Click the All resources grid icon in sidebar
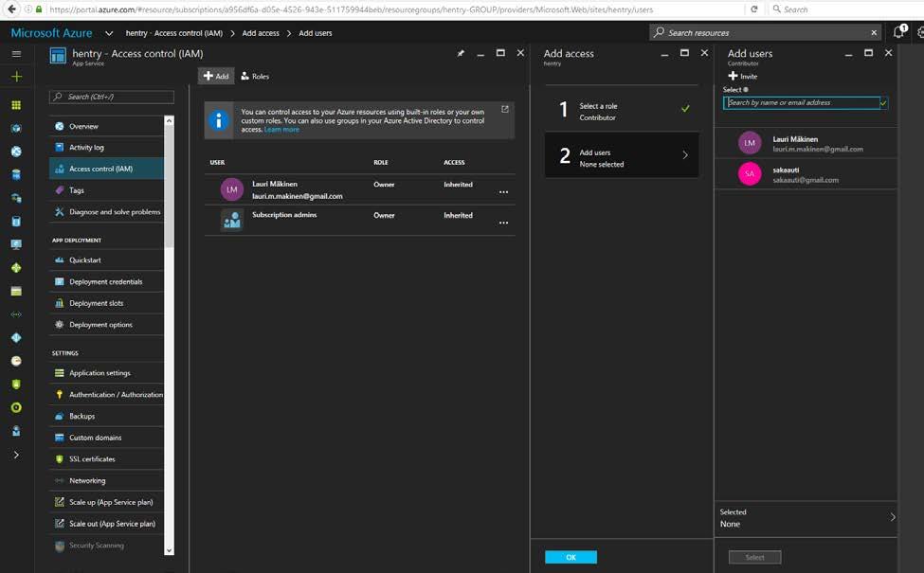 coord(16,105)
